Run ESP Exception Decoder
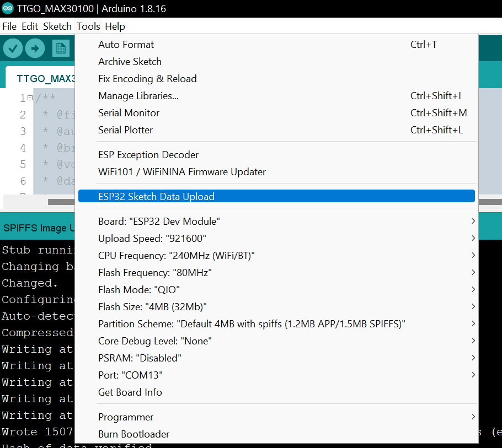 [x=276, y=155]
